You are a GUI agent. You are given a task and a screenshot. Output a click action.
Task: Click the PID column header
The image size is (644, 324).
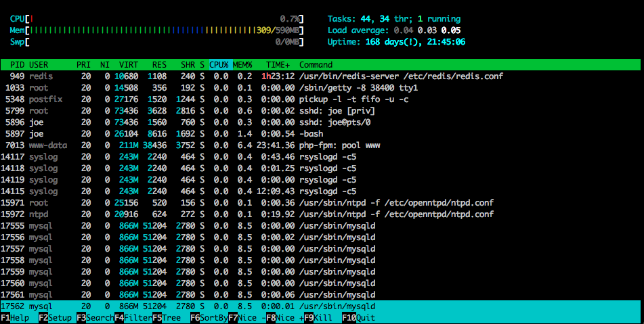point(17,64)
